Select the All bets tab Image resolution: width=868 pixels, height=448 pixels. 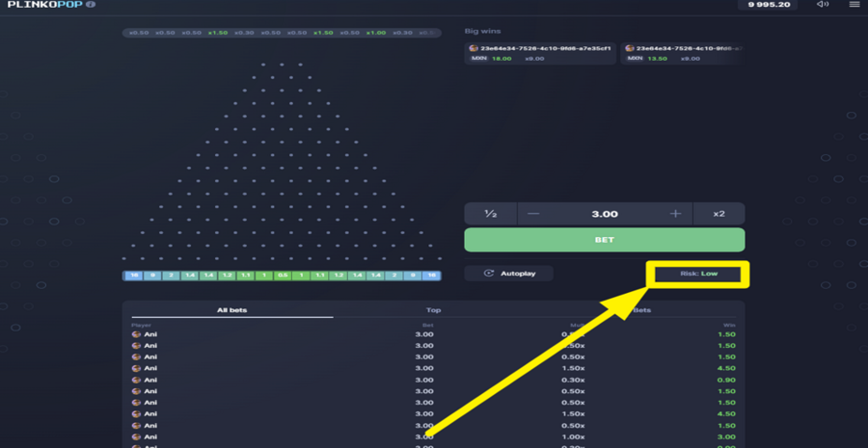(x=231, y=310)
